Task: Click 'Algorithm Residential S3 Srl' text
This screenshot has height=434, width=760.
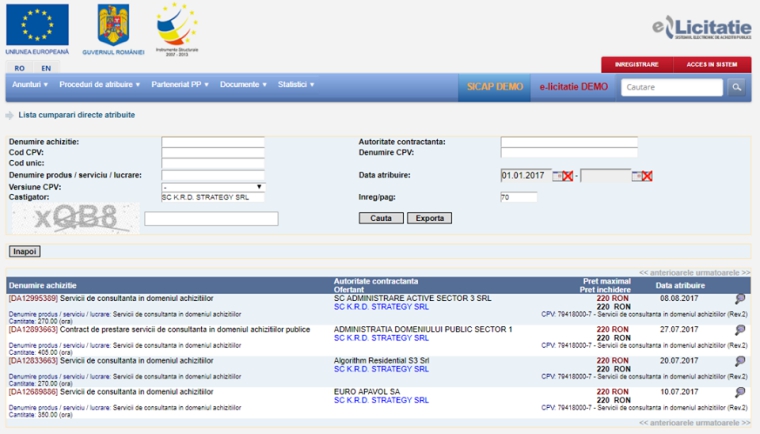Action: (x=381, y=360)
